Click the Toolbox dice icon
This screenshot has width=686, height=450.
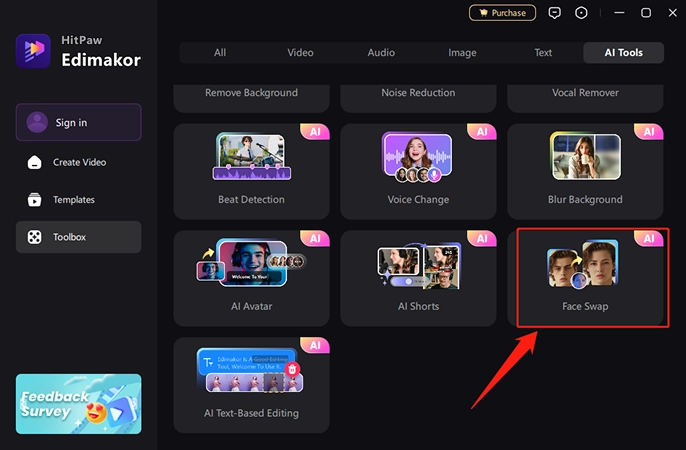click(x=35, y=237)
